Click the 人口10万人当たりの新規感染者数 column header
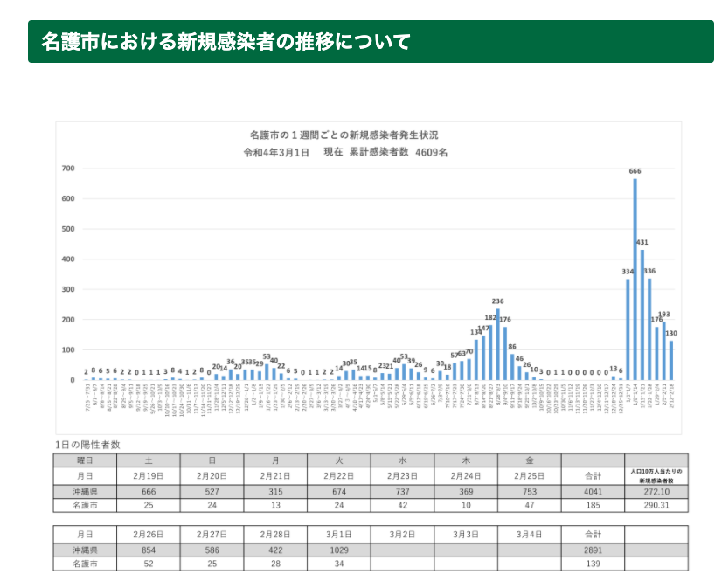This screenshot has height=588, width=715. click(656, 475)
